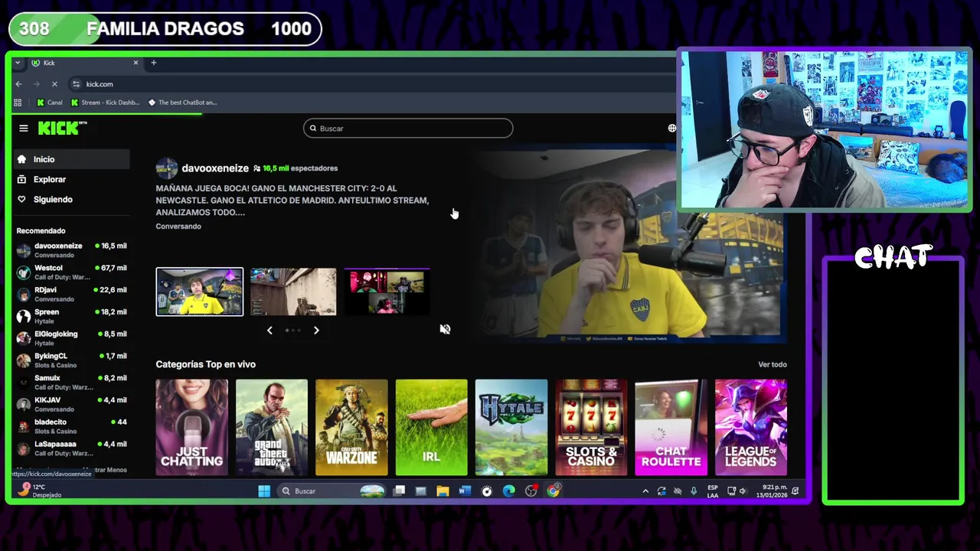Open the Stream - Kick Dashboard bookmark
980x551 pixels.
point(105,103)
